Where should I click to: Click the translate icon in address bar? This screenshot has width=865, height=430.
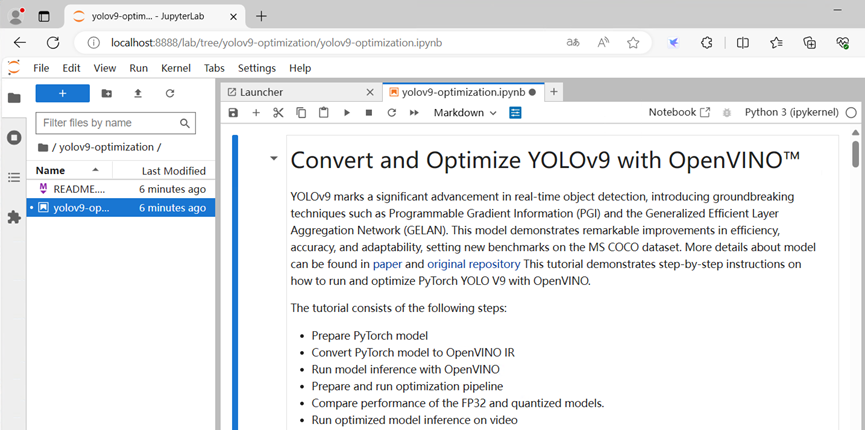click(x=573, y=43)
